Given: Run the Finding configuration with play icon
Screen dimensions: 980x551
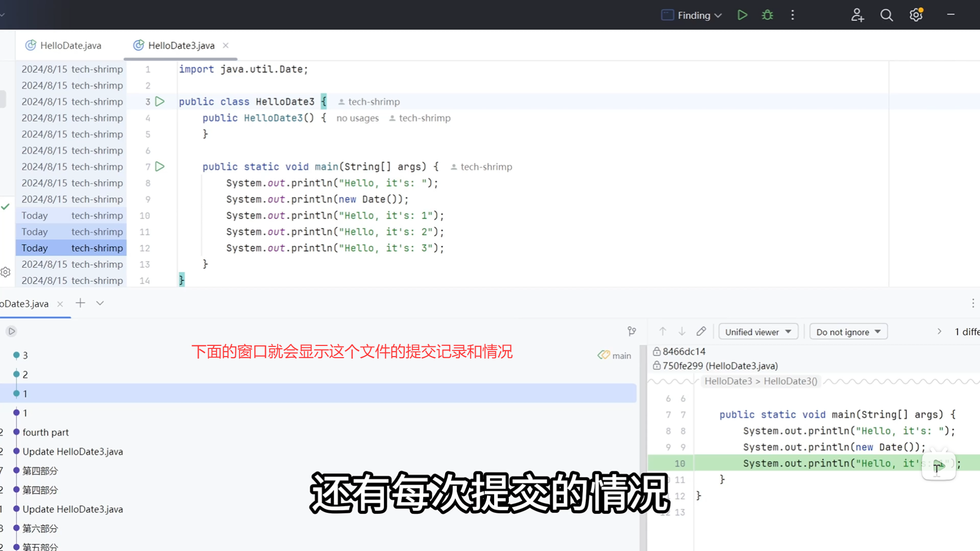Looking at the screenshot, I should click(742, 15).
